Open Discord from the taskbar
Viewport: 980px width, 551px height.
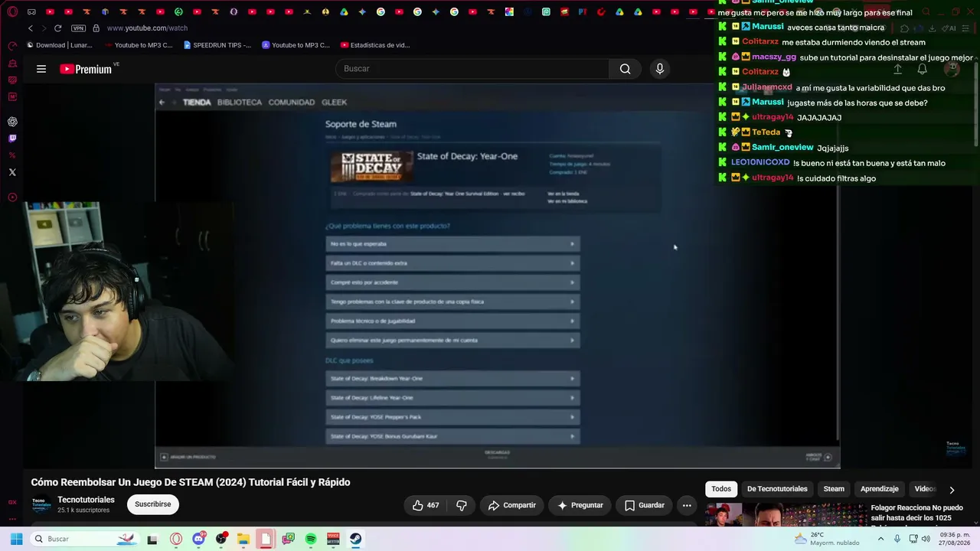[x=199, y=539]
